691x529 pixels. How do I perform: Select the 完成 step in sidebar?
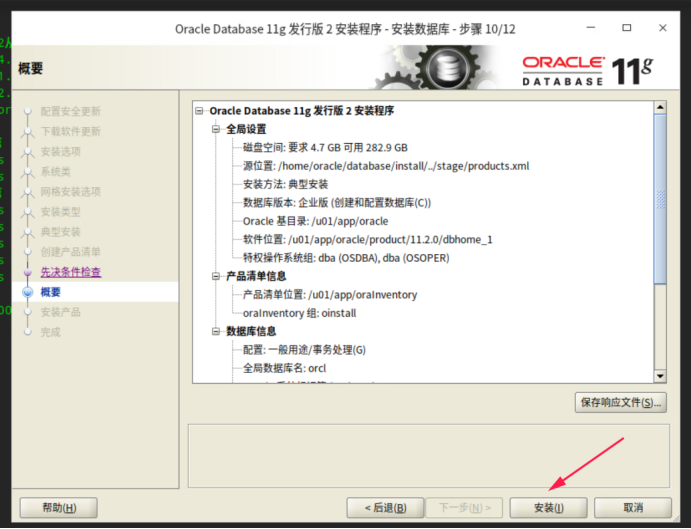click(51, 332)
